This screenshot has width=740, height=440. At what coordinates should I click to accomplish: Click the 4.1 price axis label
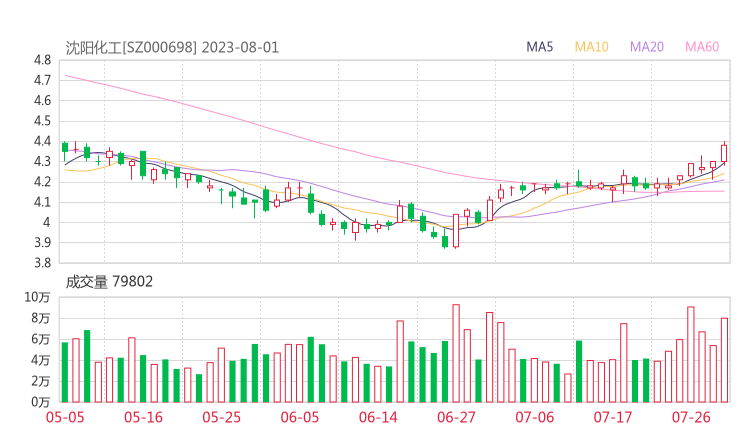[42, 202]
